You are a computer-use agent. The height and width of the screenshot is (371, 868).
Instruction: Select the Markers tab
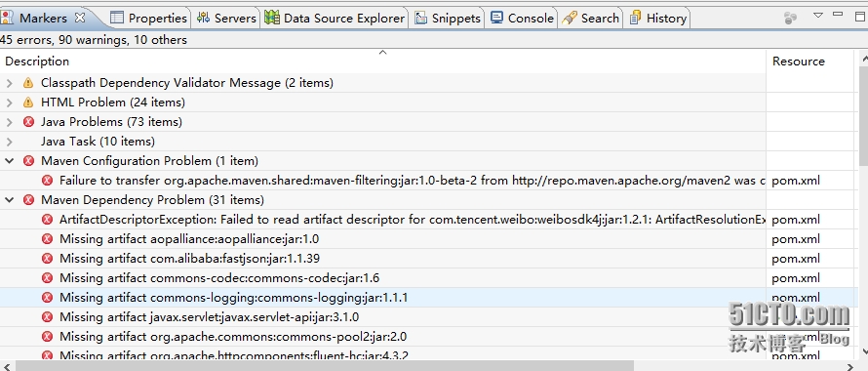(x=43, y=18)
